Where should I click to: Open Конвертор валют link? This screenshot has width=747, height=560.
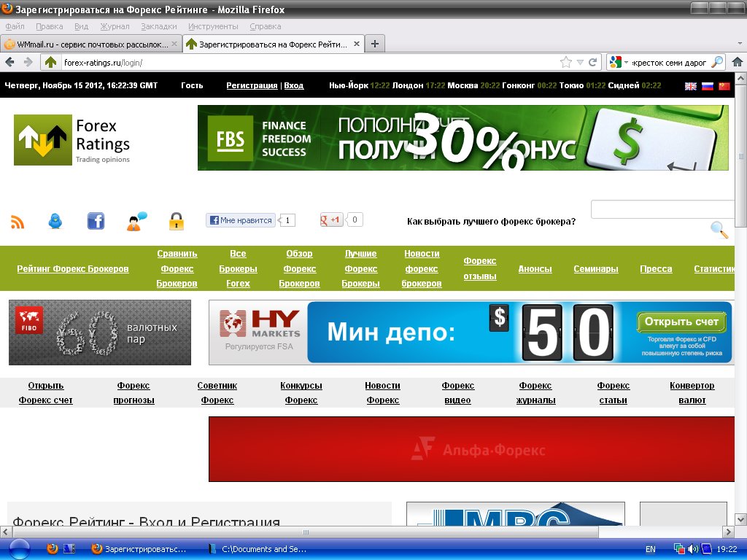click(692, 393)
